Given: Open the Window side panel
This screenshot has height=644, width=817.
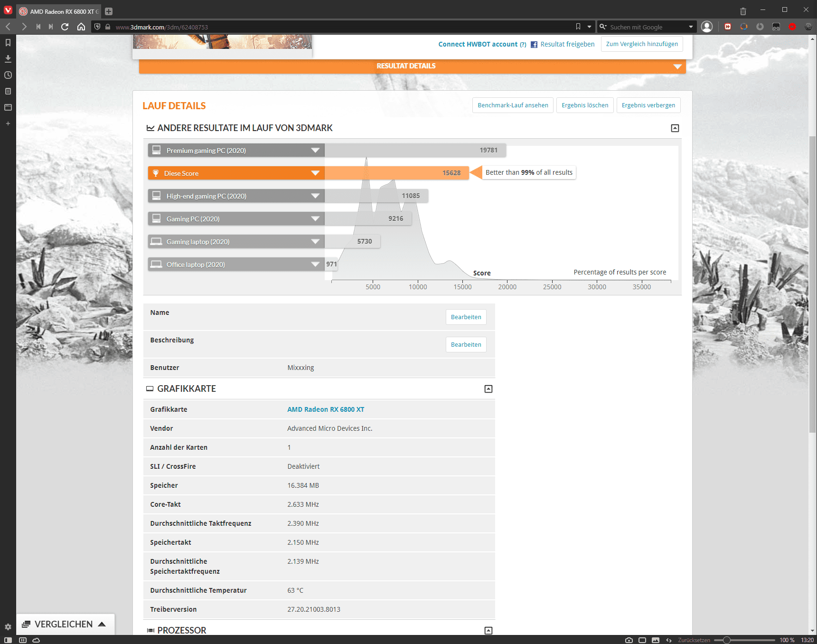Looking at the screenshot, I should coord(8,107).
